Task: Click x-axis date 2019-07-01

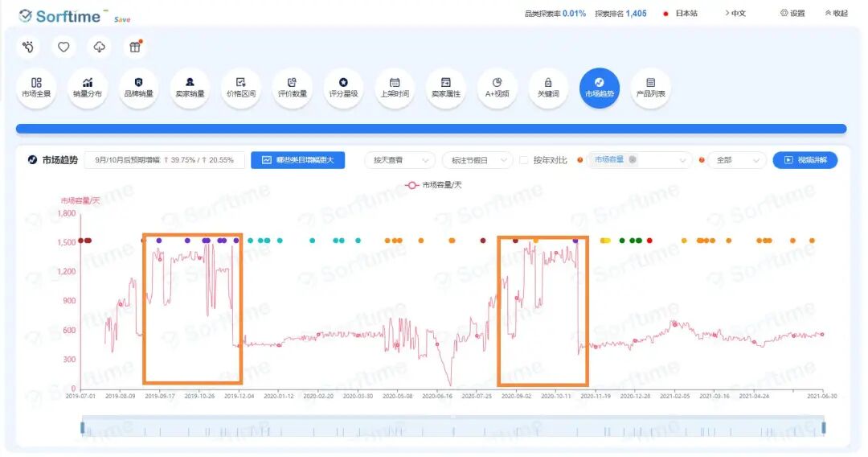Action: tap(81, 396)
